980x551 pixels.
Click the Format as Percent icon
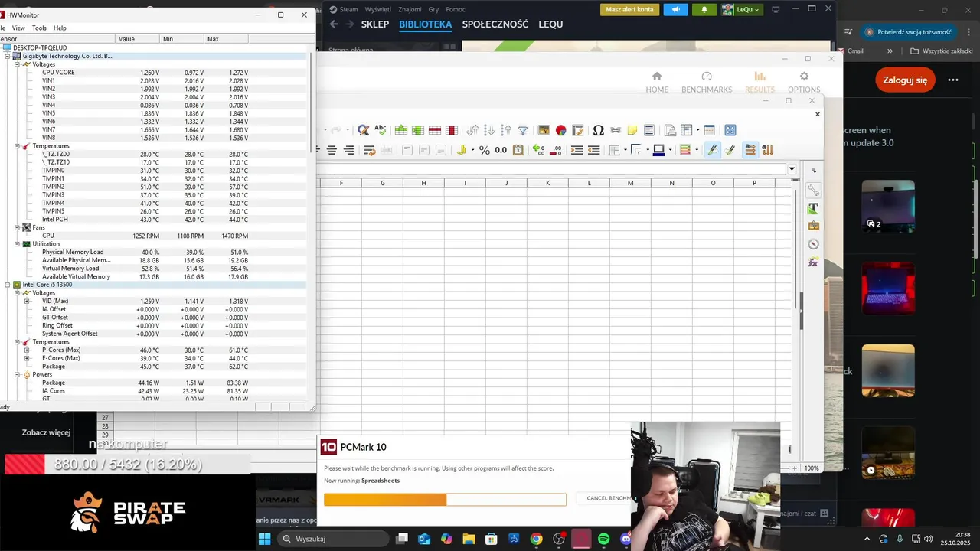pos(485,150)
